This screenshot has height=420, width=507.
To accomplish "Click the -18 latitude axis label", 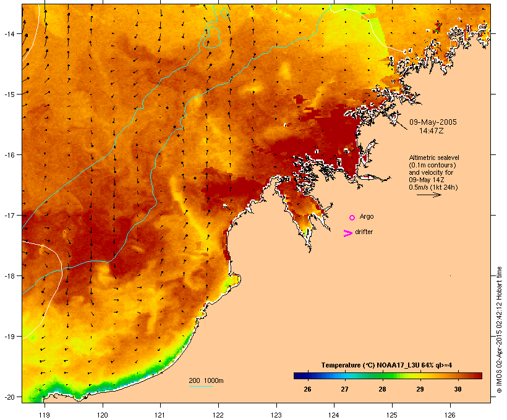I will 9,276.
